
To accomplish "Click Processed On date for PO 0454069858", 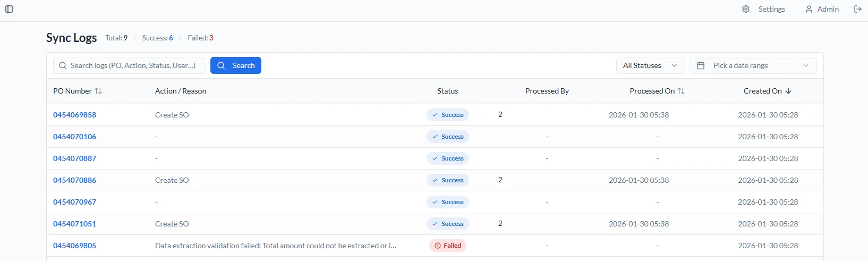I will pos(639,115).
